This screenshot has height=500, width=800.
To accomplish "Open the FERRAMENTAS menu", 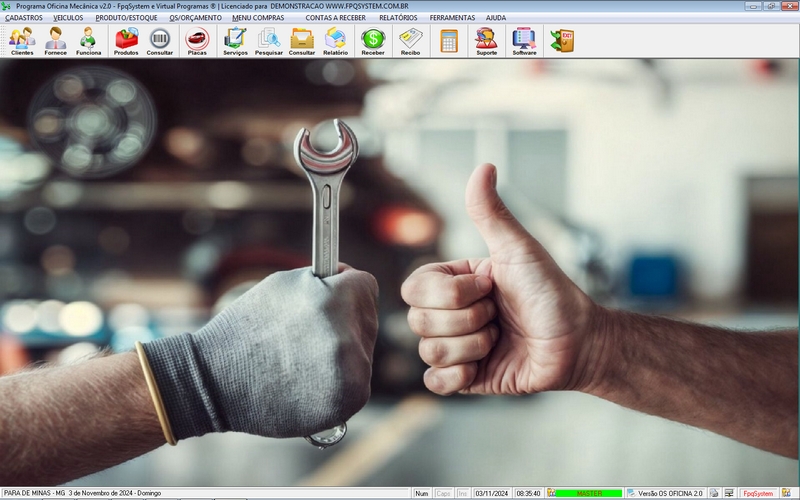I will (x=453, y=18).
